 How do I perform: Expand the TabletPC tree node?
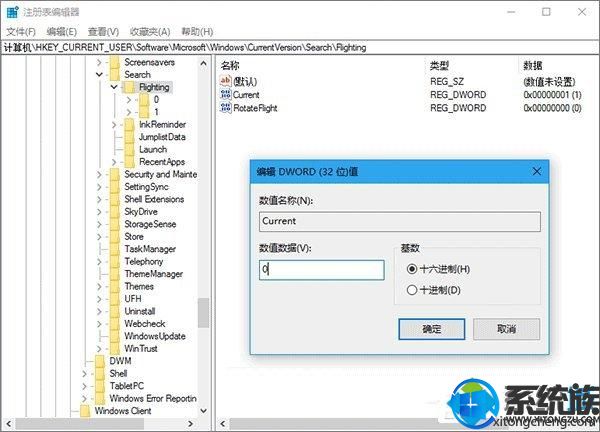85,386
